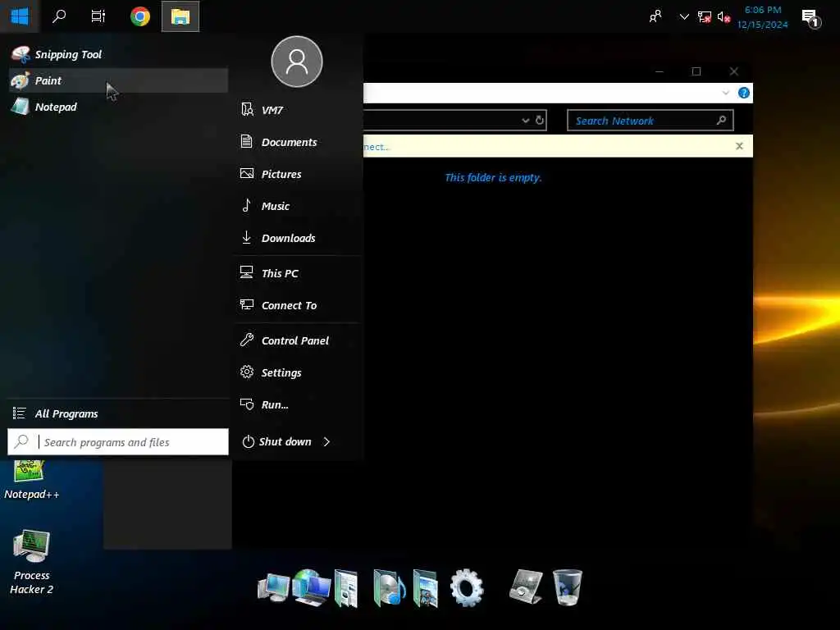Focus the Search programs and files box
Image resolution: width=840 pixels, height=630 pixels.
(x=118, y=442)
